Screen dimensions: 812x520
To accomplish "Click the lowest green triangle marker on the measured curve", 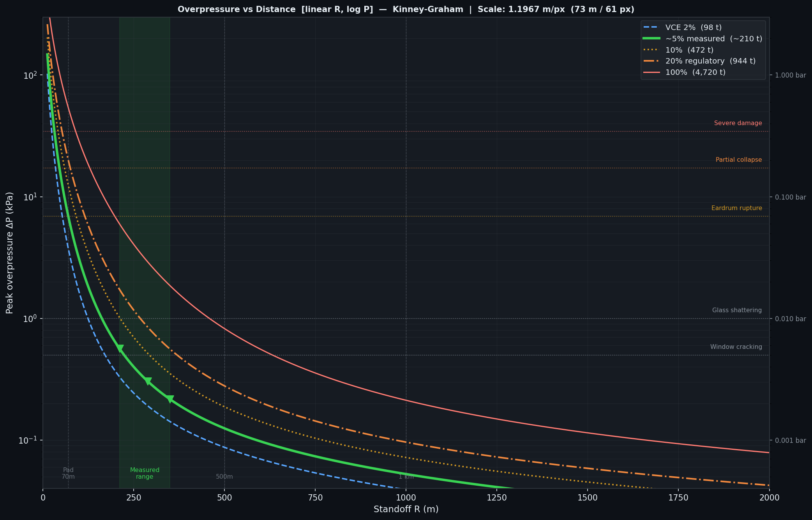I will point(170,399).
